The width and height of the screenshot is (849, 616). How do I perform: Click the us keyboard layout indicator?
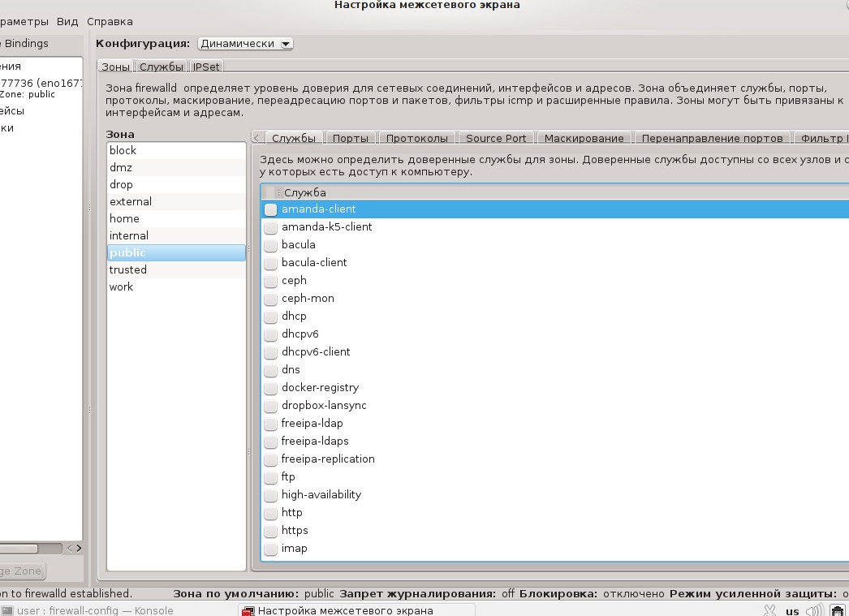[x=792, y=611]
